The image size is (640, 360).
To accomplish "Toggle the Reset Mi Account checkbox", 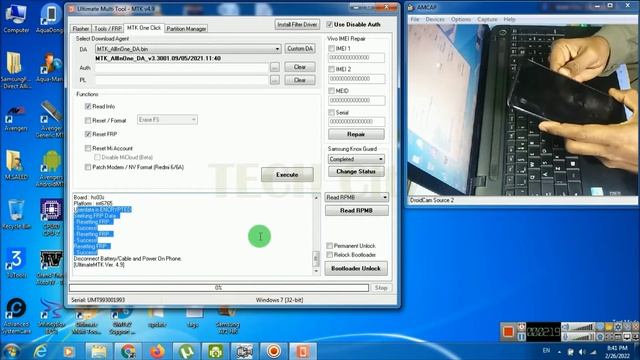I will tap(88, 148).
